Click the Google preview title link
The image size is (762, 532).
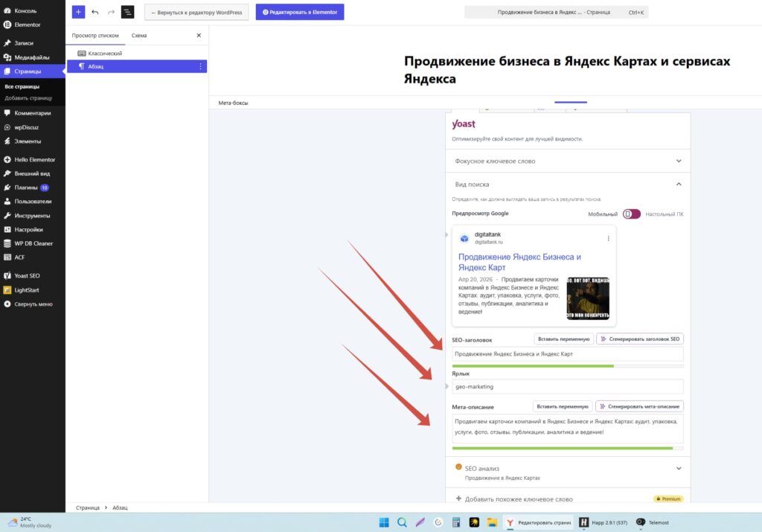(519, 263)
